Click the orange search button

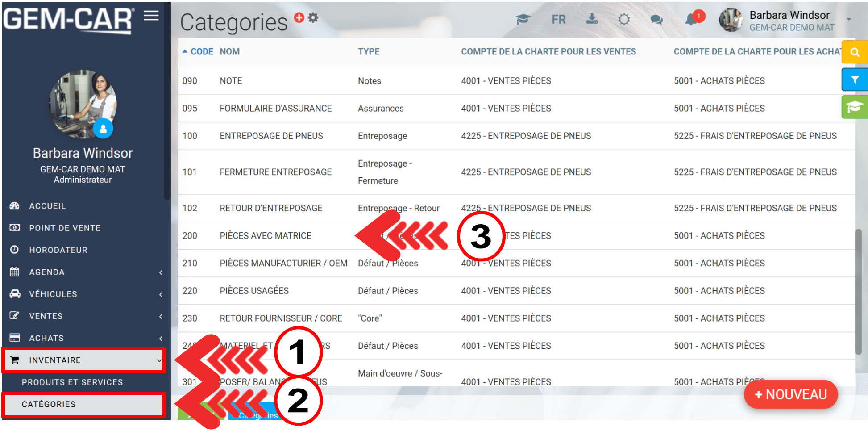[854, 52]
